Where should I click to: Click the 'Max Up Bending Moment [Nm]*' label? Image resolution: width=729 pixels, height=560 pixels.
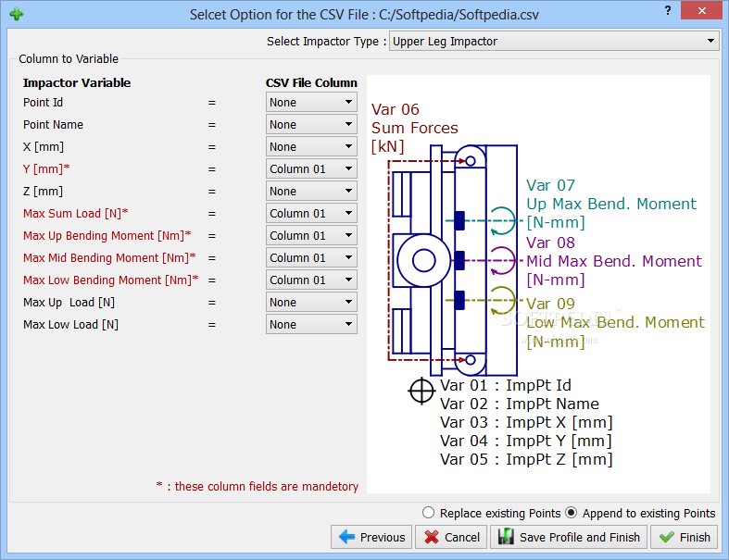pyautogui.click(x=107, y=236)
